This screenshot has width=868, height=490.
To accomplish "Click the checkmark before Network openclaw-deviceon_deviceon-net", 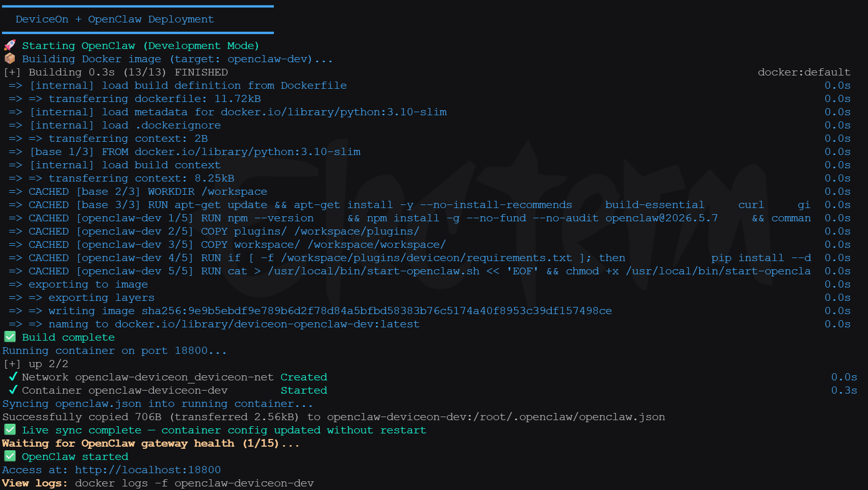I will [13, 377].
